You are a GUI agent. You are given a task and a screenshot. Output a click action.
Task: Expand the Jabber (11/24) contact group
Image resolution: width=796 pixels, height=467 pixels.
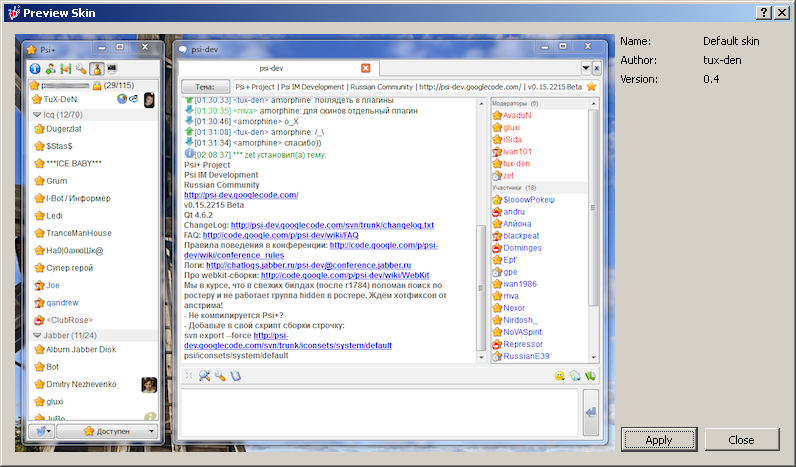click(37, 335)
